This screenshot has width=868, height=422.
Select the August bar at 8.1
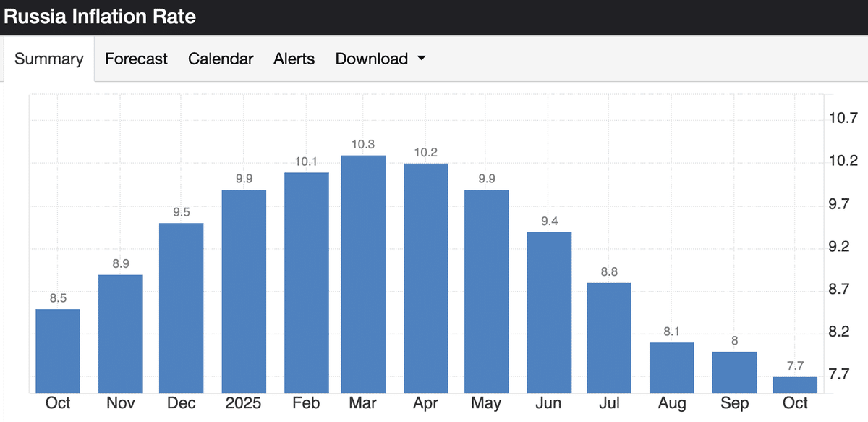tap(671, 367)
